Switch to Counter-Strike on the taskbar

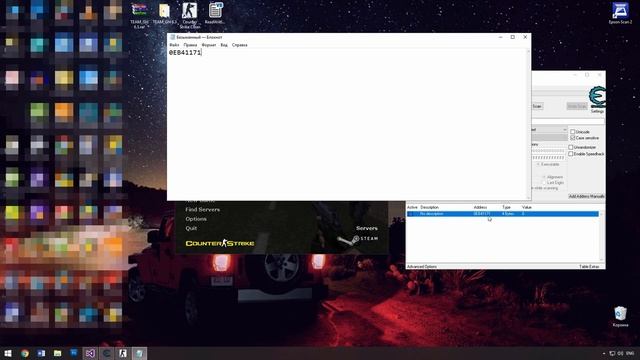(x=123, y=353)
